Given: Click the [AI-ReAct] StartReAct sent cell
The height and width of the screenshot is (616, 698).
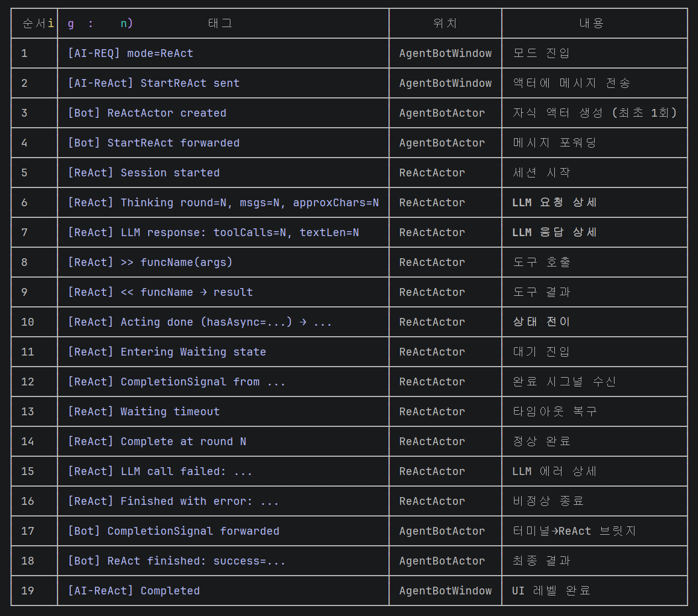Looking at the screenshot, I should pyautogui.click(x=154, y=83).
